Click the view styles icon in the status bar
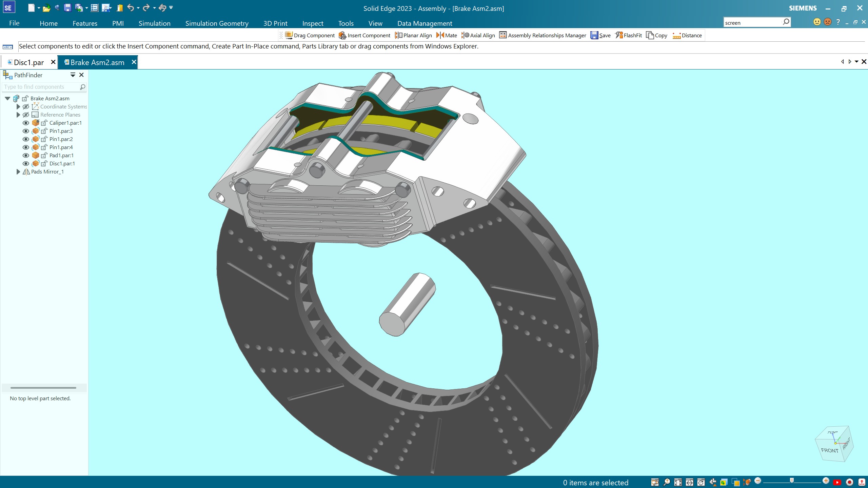The width and height of the screenshot is (868, 488). [x=735, y=482]
